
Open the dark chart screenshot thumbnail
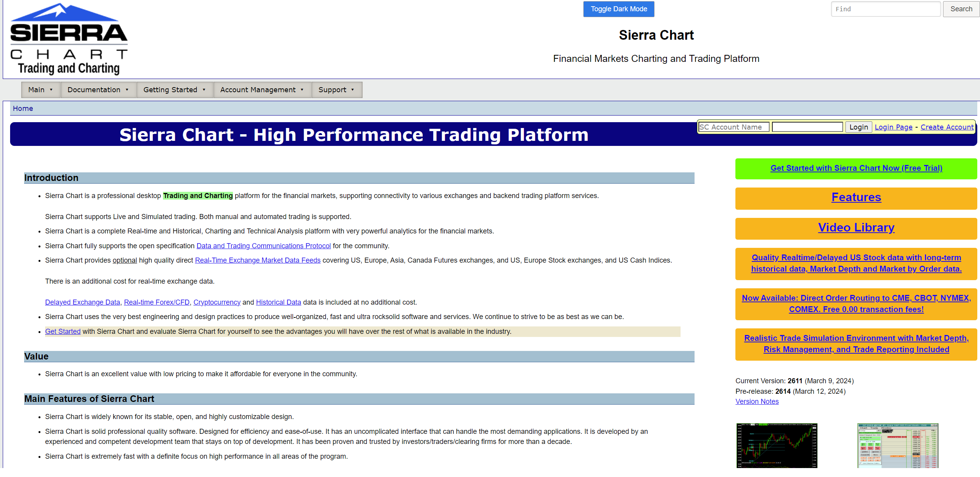[777, 445]
